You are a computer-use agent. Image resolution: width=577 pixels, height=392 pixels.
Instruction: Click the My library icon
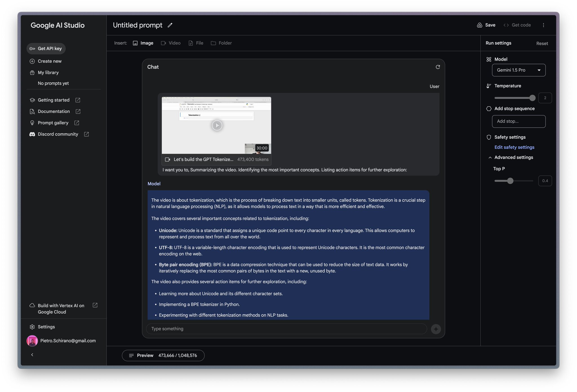[32, 72]
